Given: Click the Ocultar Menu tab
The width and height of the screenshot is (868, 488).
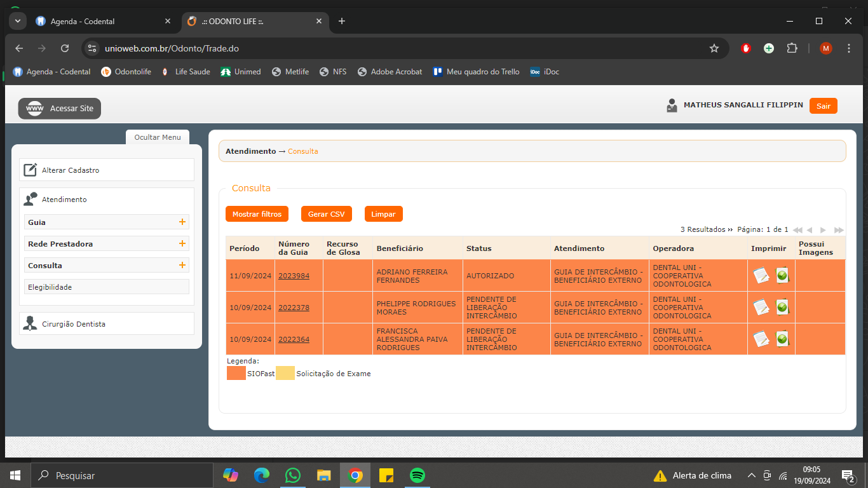Looking at the screenshot, I should pos(158,137).
